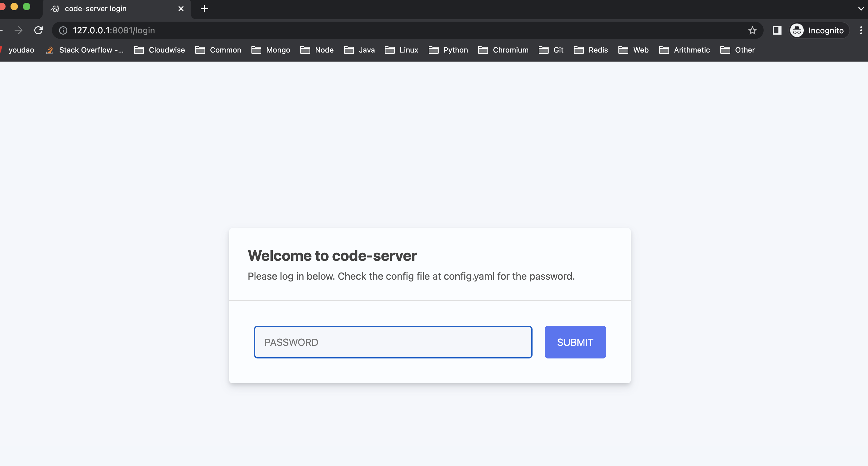Toggle the tab reading list icon

[x=776, y=30]
